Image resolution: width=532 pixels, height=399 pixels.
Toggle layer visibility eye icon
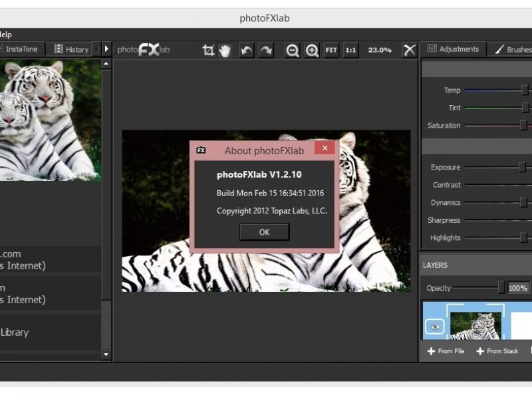[x=435, y=327]
